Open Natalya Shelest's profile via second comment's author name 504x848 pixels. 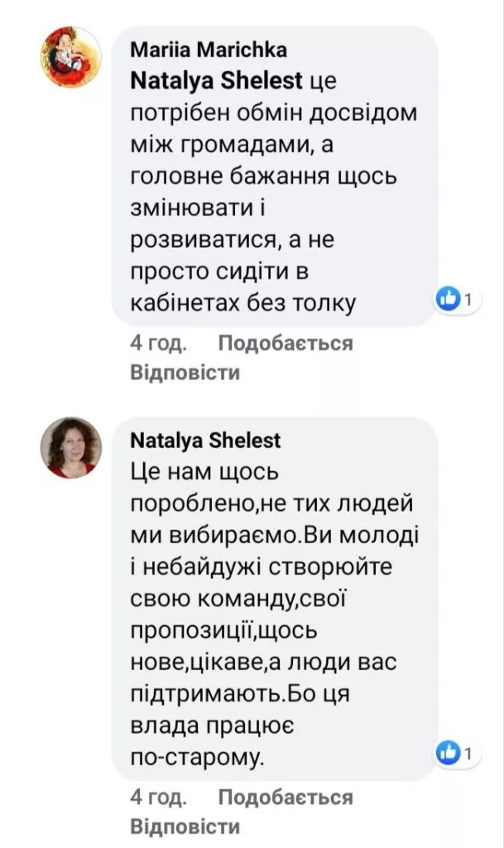point(205,441)
